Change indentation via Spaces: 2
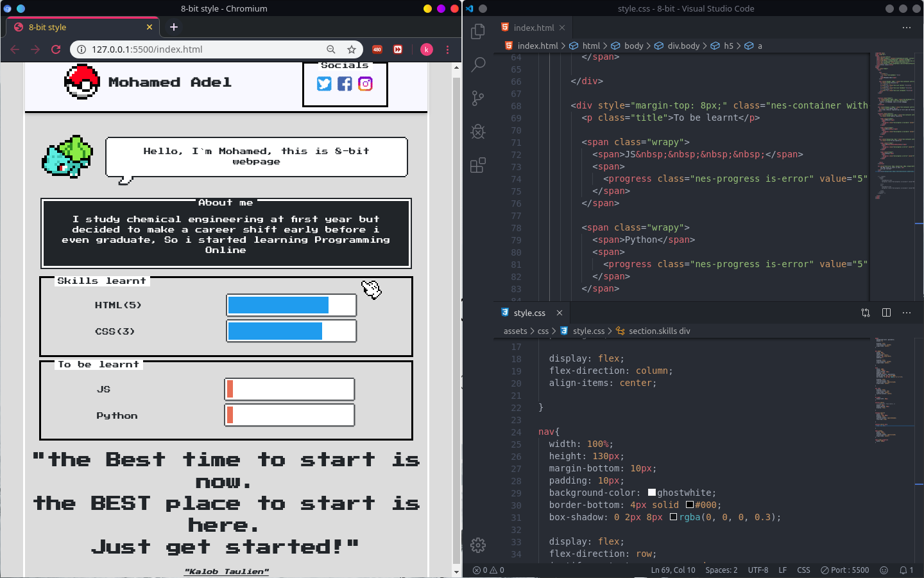924x578 pixels. pos(721,570)
